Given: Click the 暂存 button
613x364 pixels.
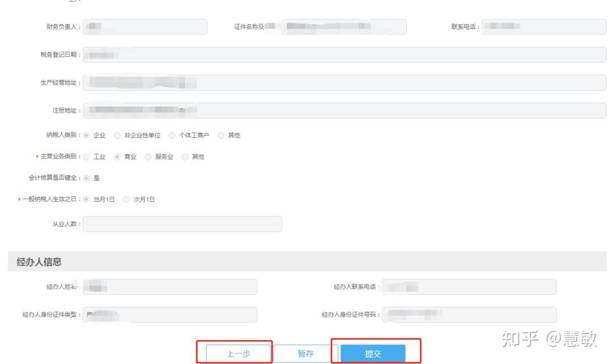Looking at the screenshot, I should pos(306,354).
